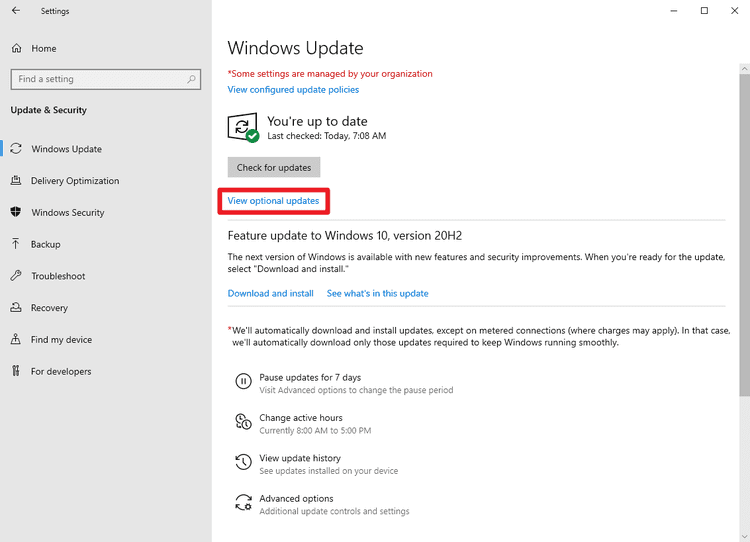This screenshot has height=542, width=750.
Task: Click the Delivery Optimization sidebar icon
Action: 16,180
